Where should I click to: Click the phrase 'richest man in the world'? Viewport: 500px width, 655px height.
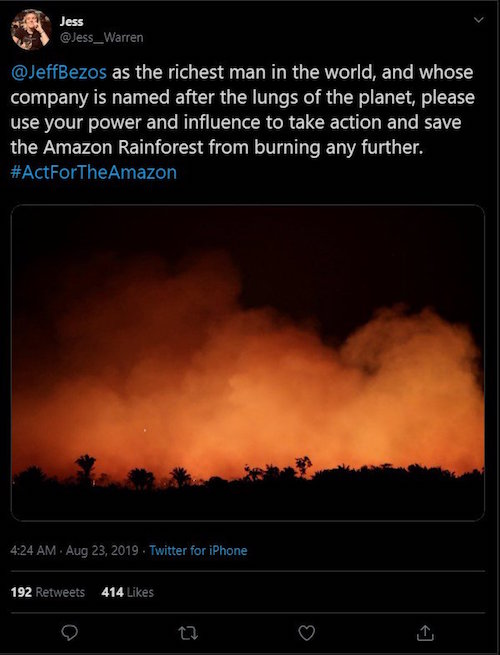[272, 72]
